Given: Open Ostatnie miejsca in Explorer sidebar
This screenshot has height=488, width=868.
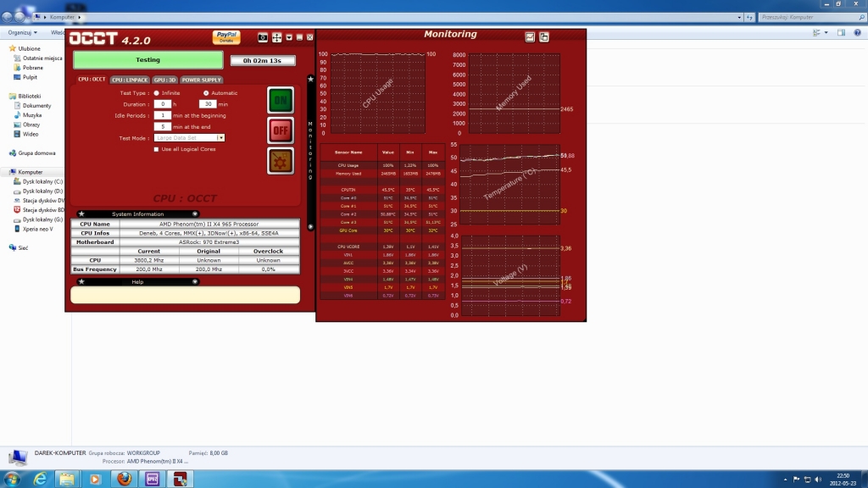Looking at the screenshot, I should coord(42,58).
